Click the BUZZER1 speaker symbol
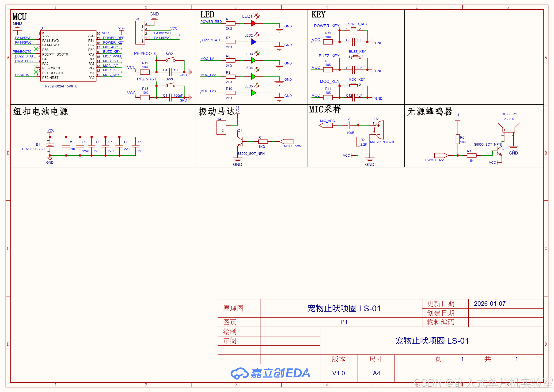Screen dimensions: 554x392 508,128
